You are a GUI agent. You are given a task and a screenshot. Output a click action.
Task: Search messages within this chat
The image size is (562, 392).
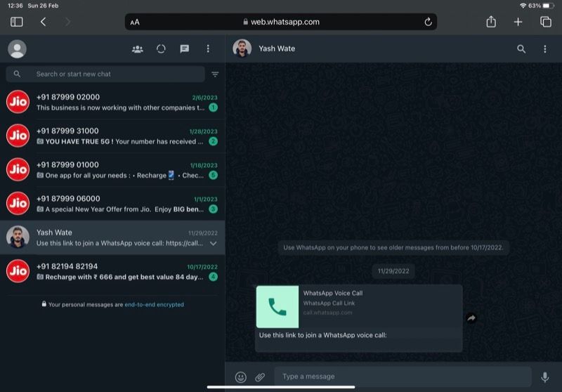click(x=521, y=48)
